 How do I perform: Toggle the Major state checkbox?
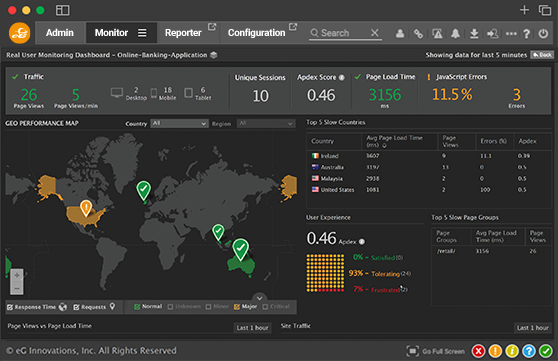(x=237, y=307)
